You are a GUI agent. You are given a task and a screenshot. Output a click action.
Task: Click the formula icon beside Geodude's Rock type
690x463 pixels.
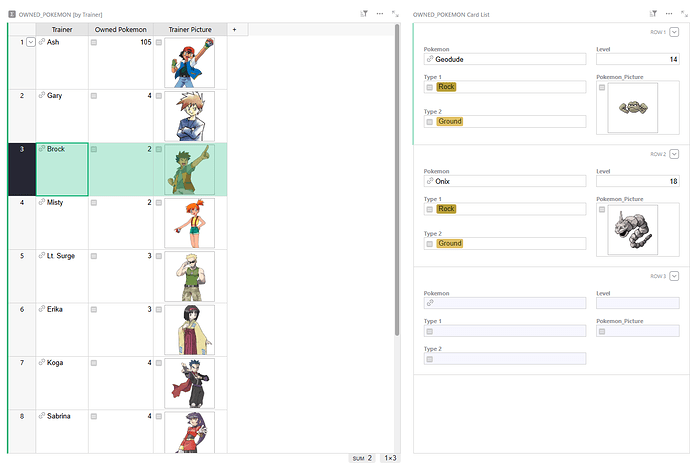tap(429, 87)
